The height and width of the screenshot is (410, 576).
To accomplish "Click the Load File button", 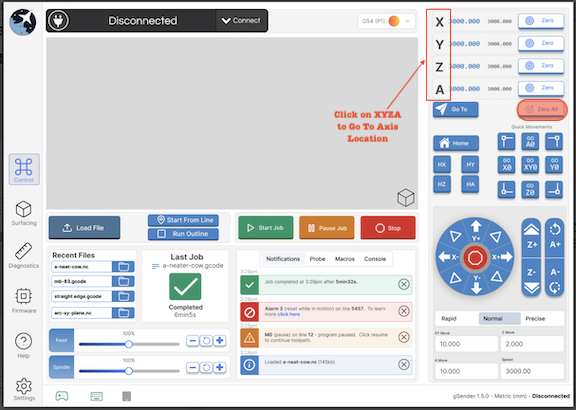I will point(84,228).
